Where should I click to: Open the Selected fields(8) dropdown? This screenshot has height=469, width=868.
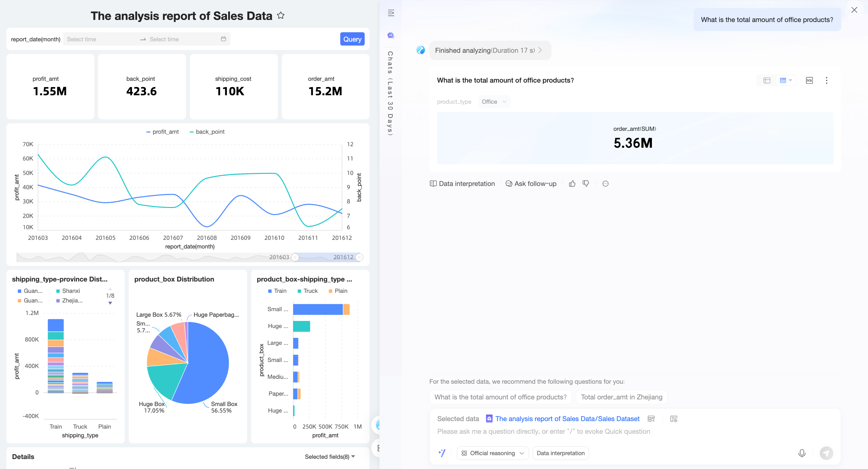pyautogui.click(x=329, y=457)
